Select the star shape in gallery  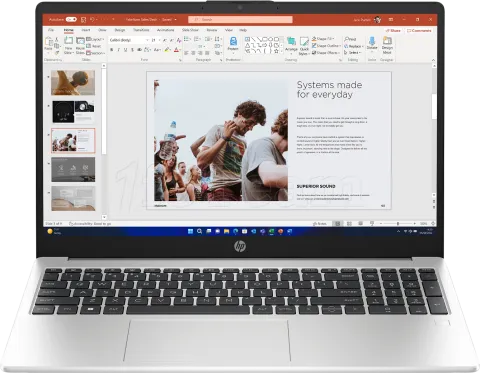(276, 51)
